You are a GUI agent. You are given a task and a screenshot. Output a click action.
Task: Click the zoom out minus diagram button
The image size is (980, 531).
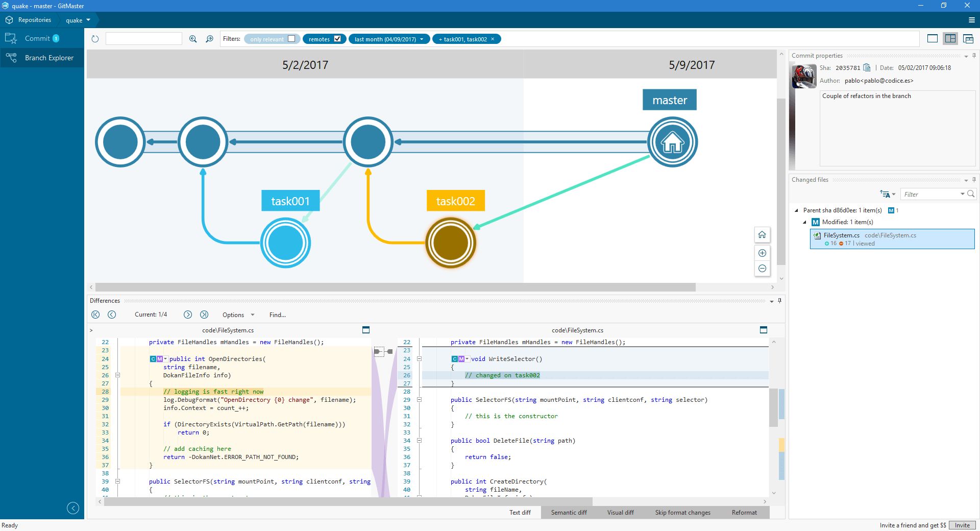pyautogui.click(x=762, y=269)
